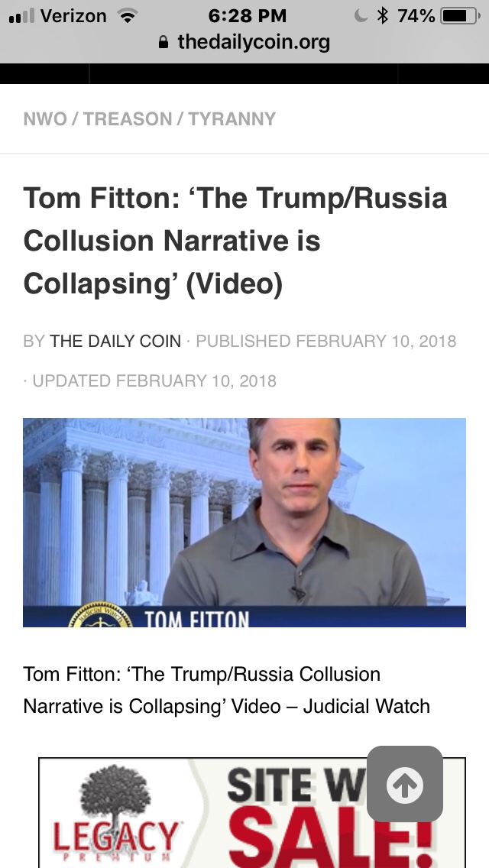
Task: Tap the padlock icon beside the URL
Action: tap(164, 42)
